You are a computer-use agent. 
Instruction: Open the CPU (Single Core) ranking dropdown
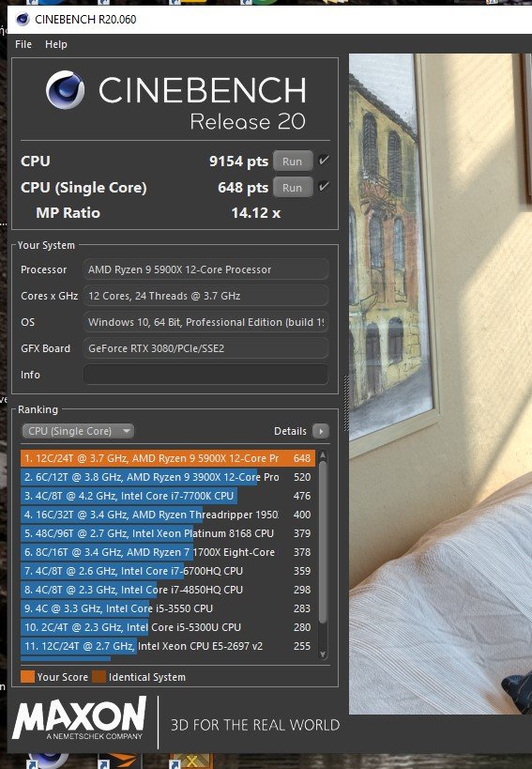click(x=77, y=431)
